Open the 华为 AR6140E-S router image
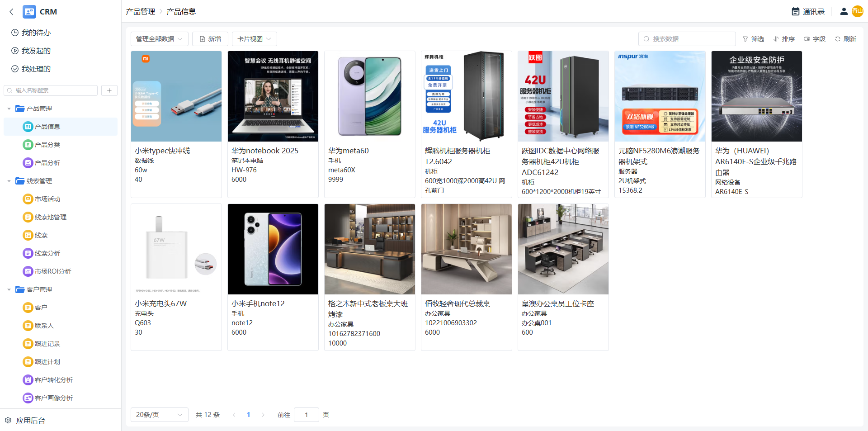The image size is (868, 431). [x=757, y=96]
